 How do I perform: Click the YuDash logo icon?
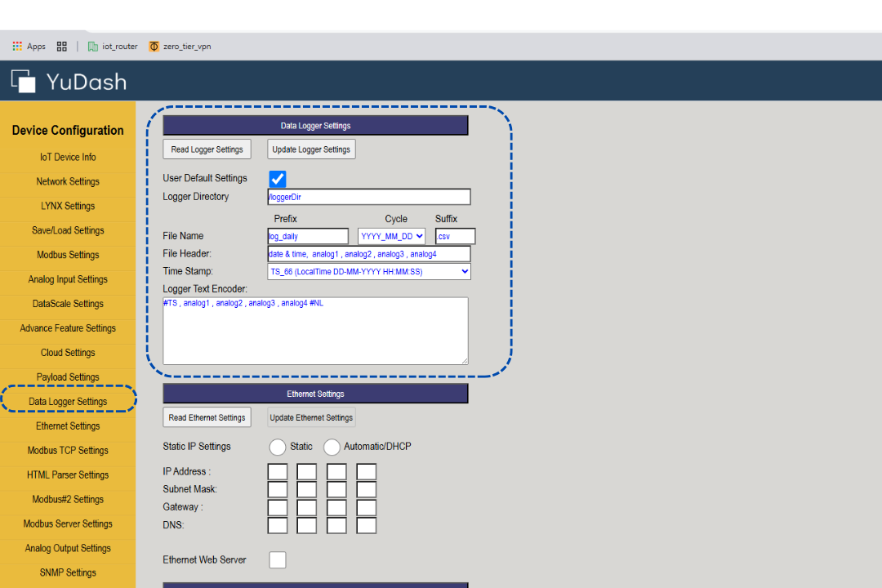[24, 81]
